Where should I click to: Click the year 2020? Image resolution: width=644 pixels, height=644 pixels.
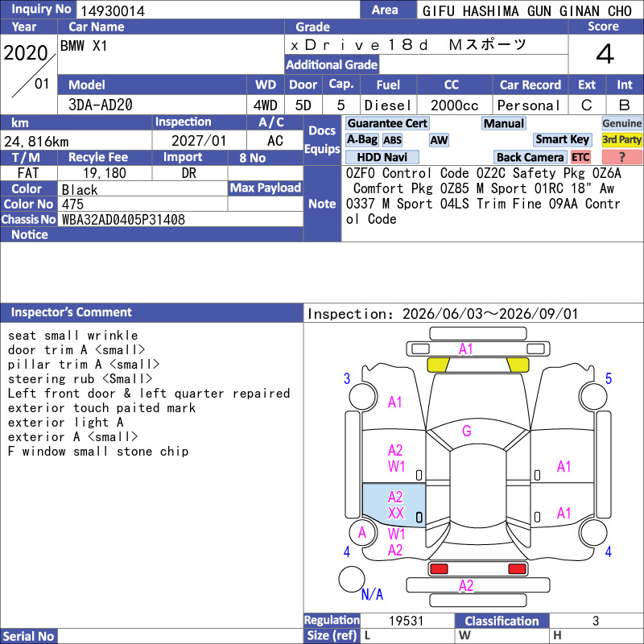tap(26, 53)
